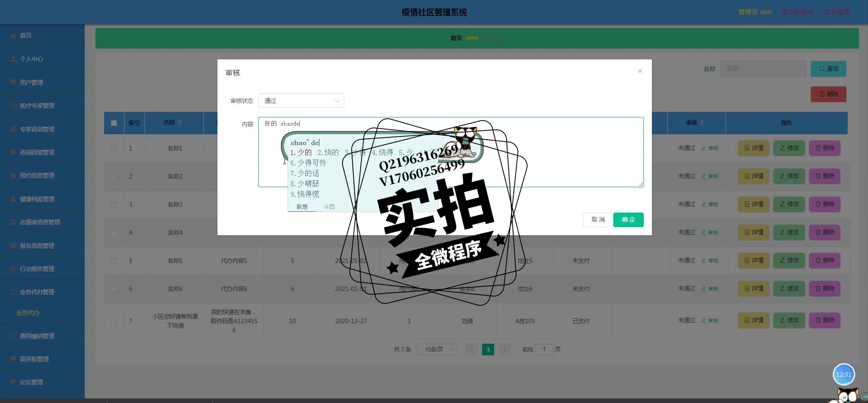Switch to the 联想 tab in IME popup
Viewport: 868px width, 403px height.
coord(302,207)
